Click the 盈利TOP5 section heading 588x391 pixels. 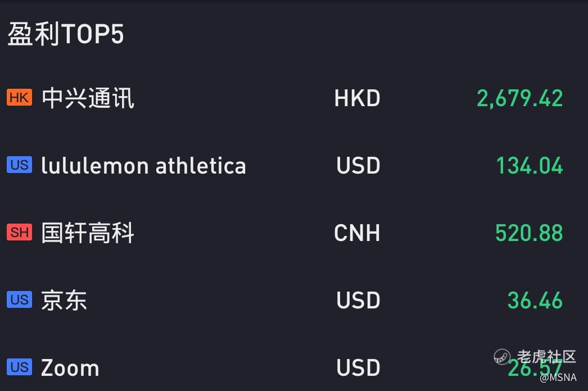click(x=66, y=34)
